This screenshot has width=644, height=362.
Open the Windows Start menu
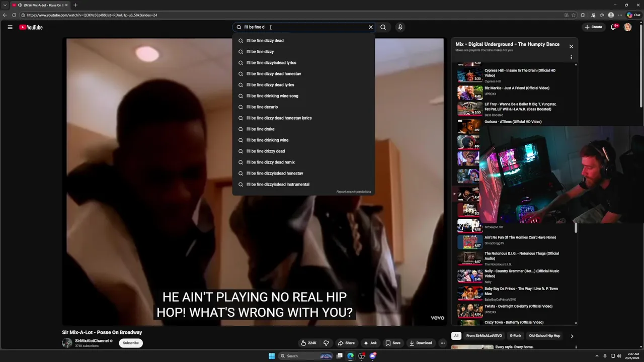(x=272, y=356)
